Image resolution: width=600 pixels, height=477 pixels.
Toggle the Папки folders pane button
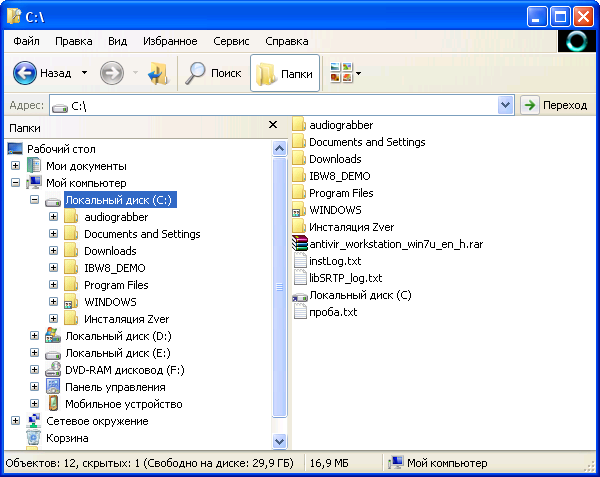285,73
